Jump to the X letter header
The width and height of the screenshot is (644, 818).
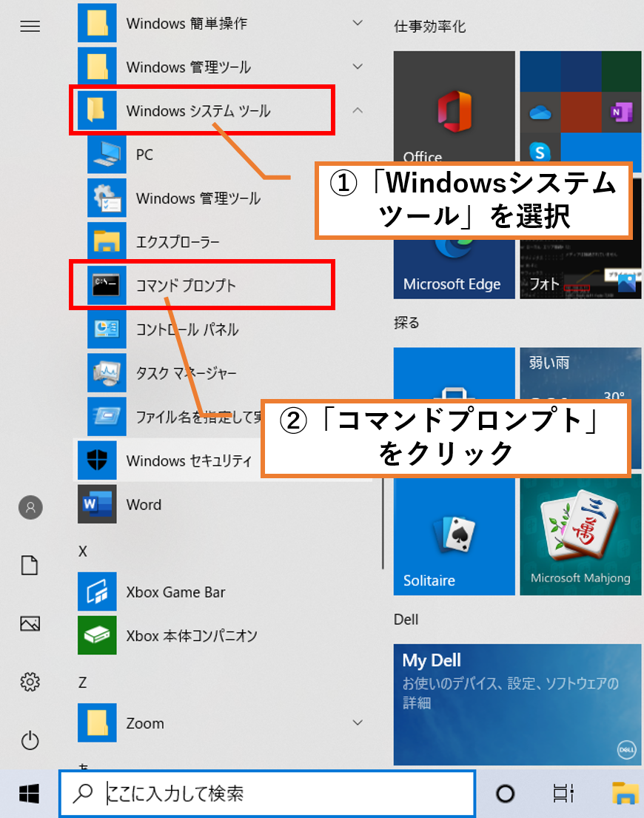[x=82, y=552]
